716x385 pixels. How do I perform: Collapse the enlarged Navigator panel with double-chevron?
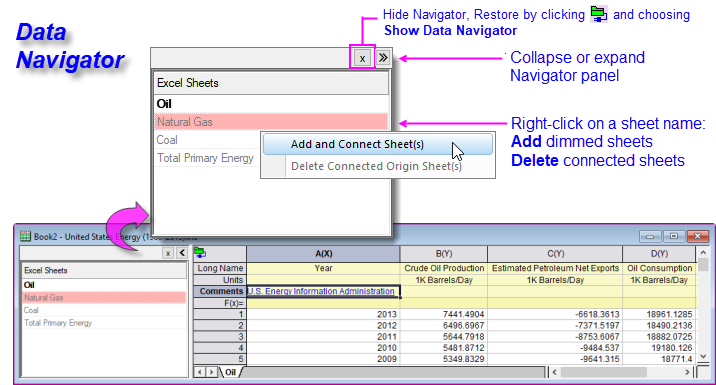383,58
